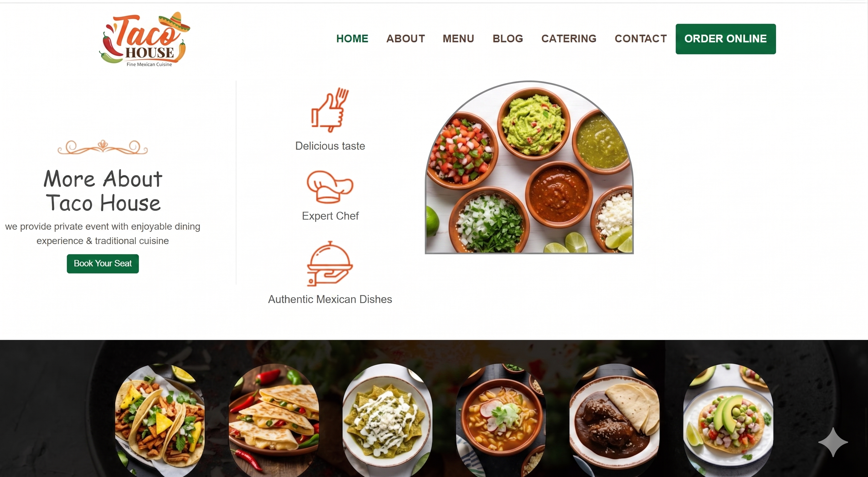Open the HOME navigation item
Image resolution: width=868 pixels, height=477 pixels.
pyautogui.click(x=352, y=39)
